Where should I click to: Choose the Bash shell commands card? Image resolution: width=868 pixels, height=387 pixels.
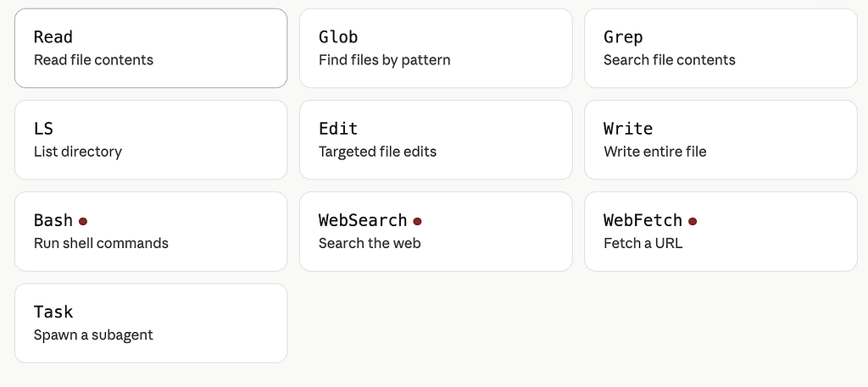pos(151,232)
